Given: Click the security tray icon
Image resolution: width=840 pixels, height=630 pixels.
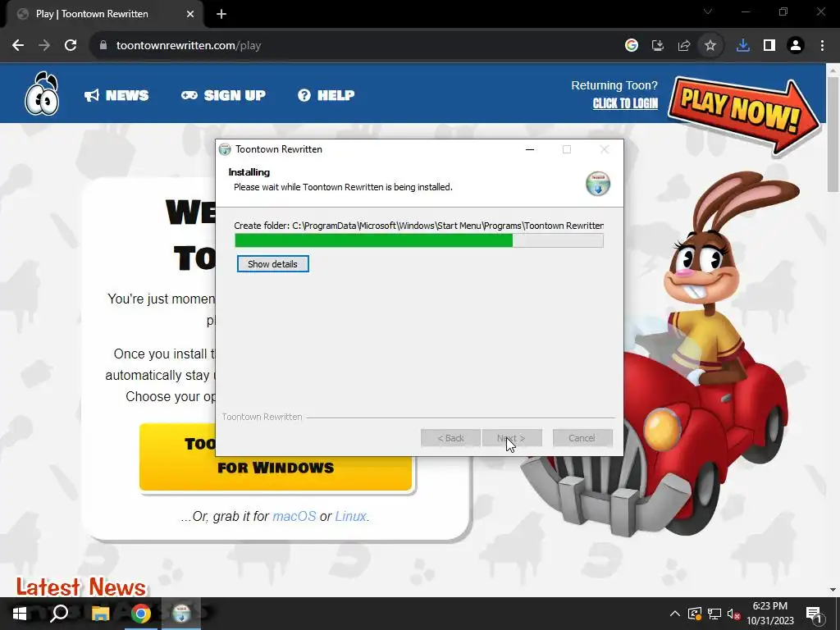Looking at the screenshot, I should 695,614.
